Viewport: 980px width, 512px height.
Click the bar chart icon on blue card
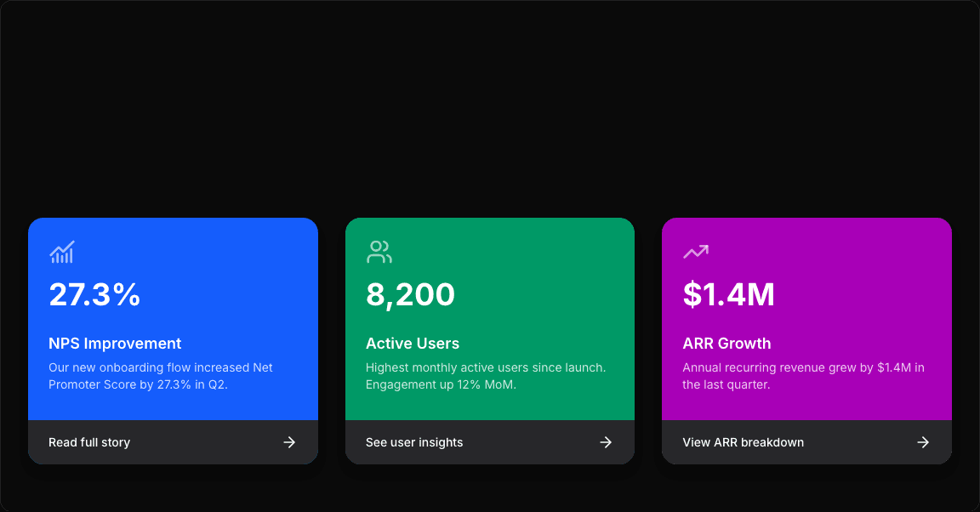62,252
